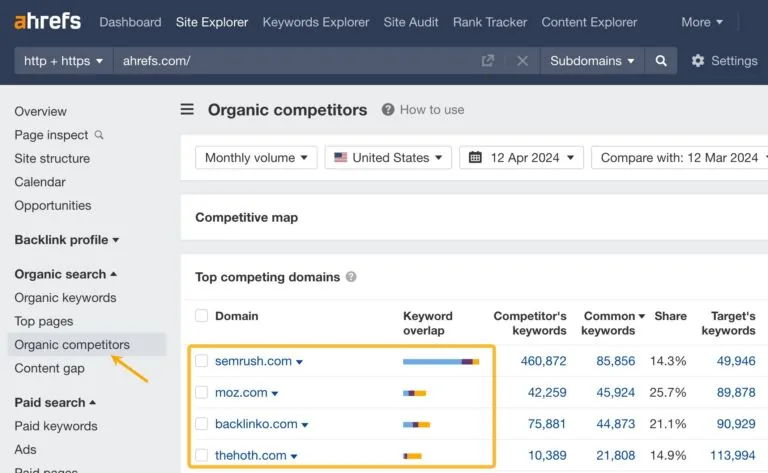Image resolution: width=768 pixels, height=473 pixels.
Task: Open the Competitive map section
Action: (x=246, y=217)
